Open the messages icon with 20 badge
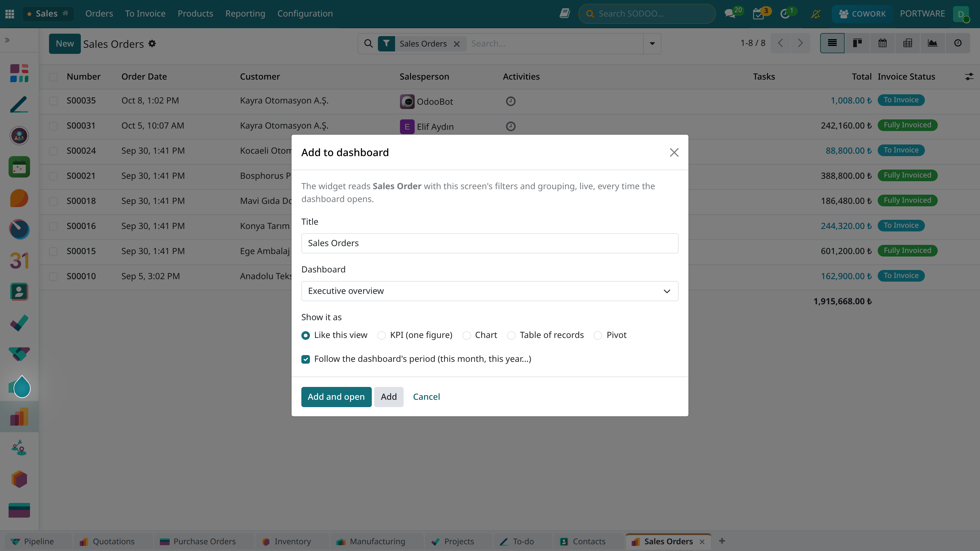Viewport: 980px width, 551px height. (730, 14)
